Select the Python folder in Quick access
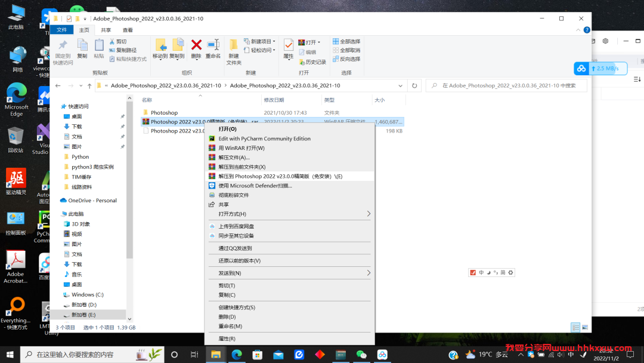 (80, 157)
